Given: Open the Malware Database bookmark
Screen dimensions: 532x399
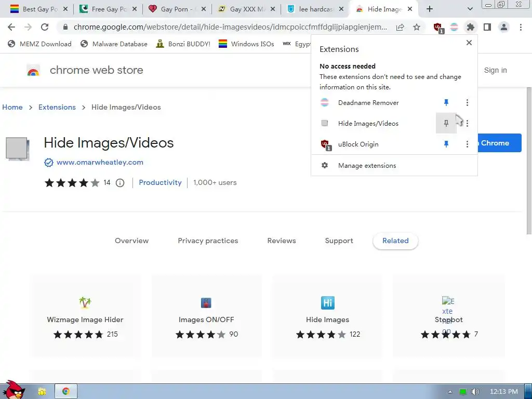Looking at the screenshot, I should point(114,44).
